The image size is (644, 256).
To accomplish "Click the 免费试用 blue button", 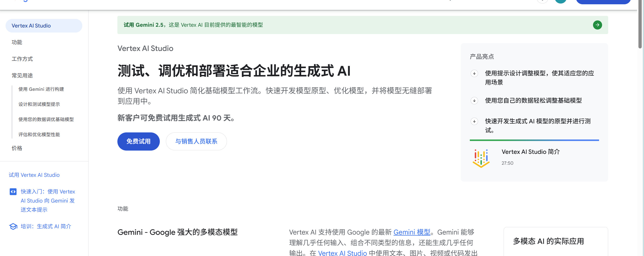I will coord(138,141).
